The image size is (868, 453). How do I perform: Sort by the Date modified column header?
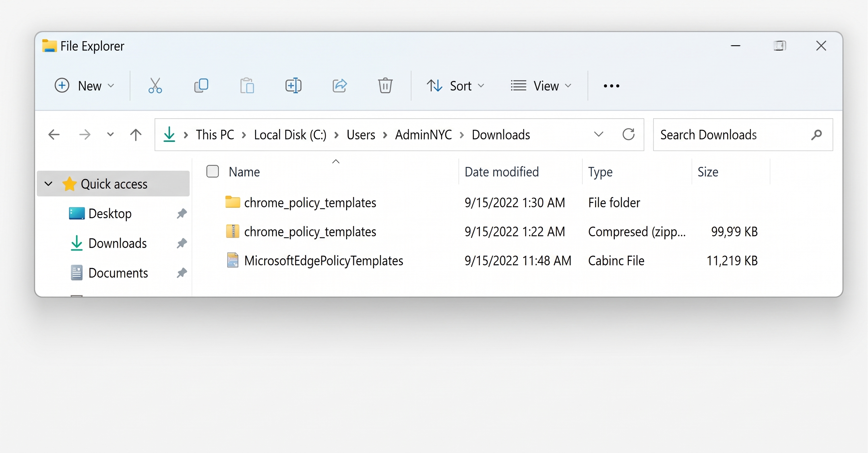[x=502, y=172]
